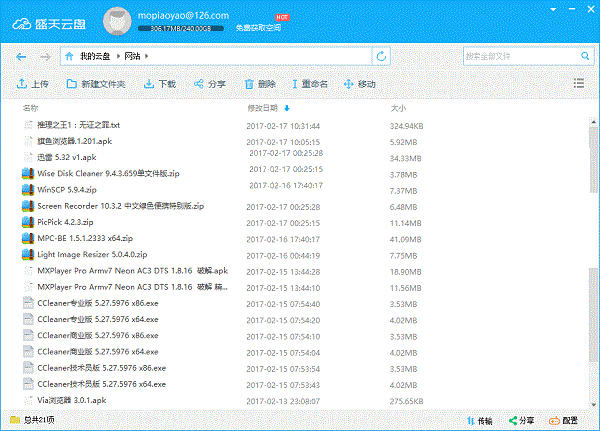The width and height of the screenshot is (600, 431).
Task: Click 我的云盘 in breadcrumb
Action: [95, 56]
